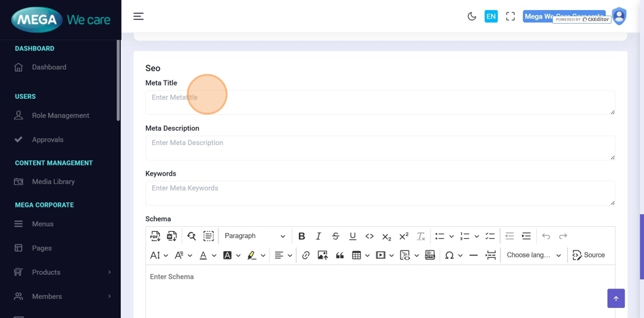Insert a horizontal line
The width and height of the screenshot is (644, 318).
[x=474, y=256]
